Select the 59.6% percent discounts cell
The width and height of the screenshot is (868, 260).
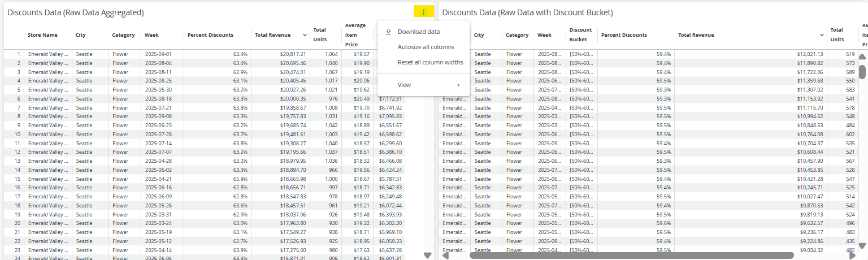[x=636, y=223]
